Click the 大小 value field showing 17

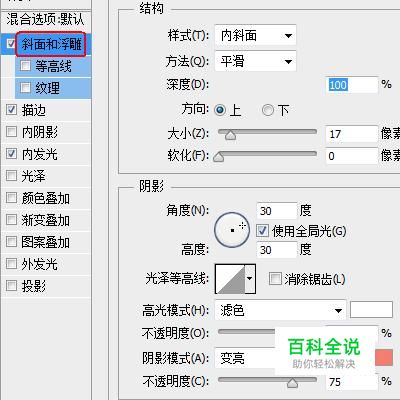coord(351,134)
